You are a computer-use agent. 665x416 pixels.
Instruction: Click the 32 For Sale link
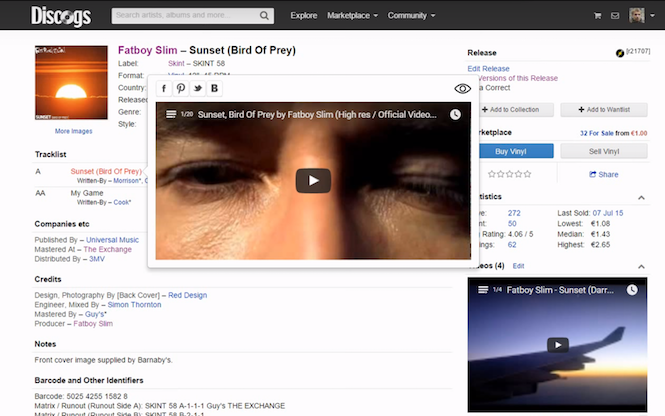click(x=596, y=133)
